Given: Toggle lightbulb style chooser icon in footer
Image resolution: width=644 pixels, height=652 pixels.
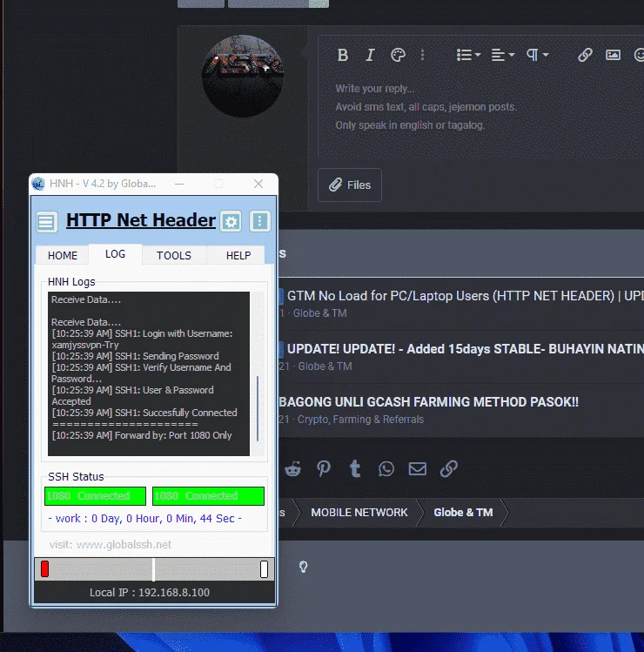Looking at the screenshot, I should [303, 567].
